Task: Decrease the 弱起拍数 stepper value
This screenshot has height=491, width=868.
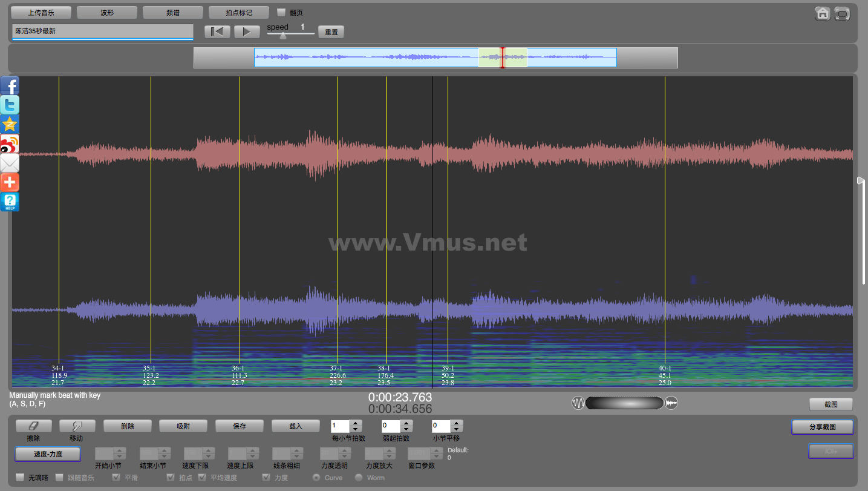Action: [x=406, y=429]
